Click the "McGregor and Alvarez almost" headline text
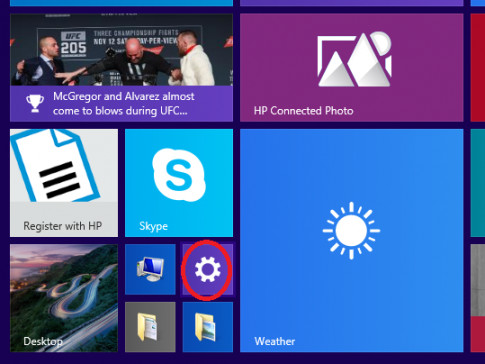This screenshot has width=485, height=364. tap(124, 97)
